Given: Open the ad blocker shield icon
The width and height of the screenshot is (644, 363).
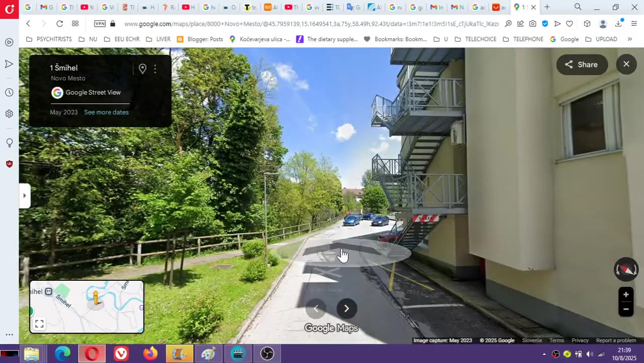Looking at the screenshot, I should point(545,24).
